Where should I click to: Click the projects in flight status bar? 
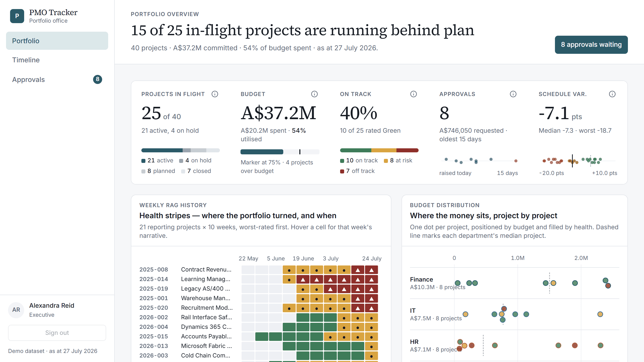coord(181,150)
